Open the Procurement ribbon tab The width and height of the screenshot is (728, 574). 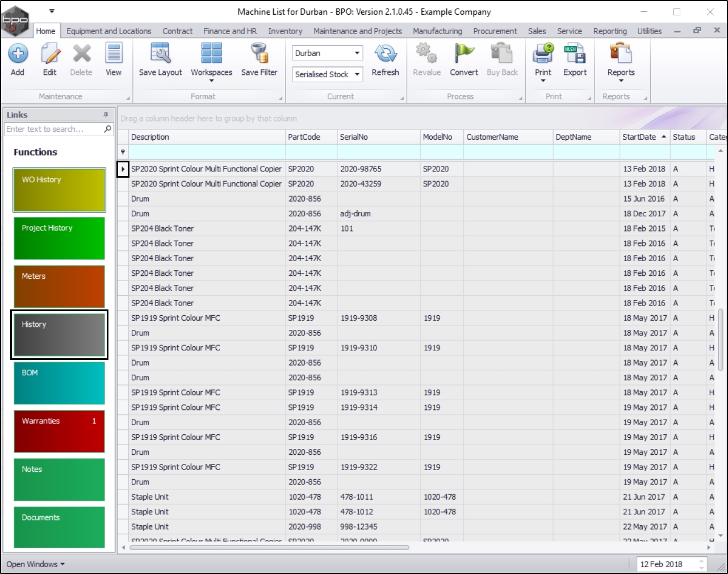495,31
